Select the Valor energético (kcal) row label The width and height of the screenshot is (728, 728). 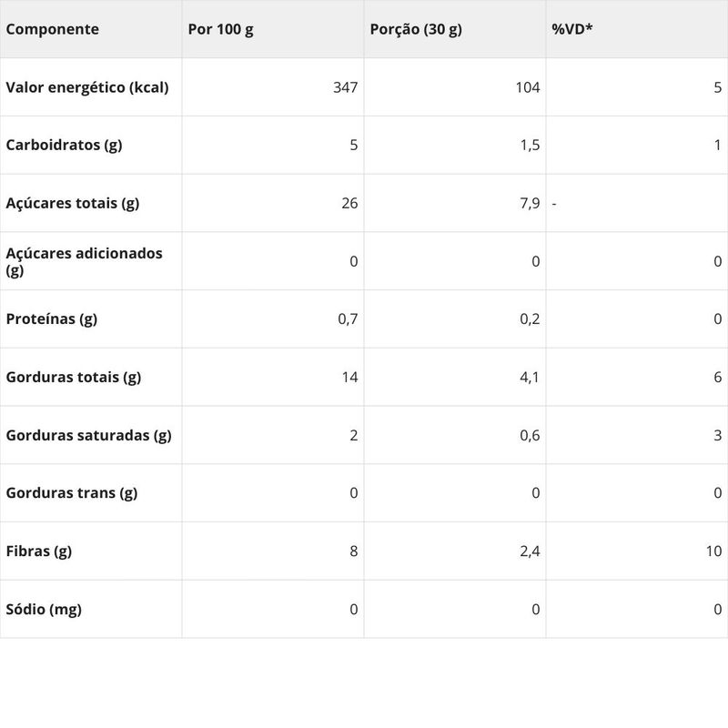coord(87,87)
